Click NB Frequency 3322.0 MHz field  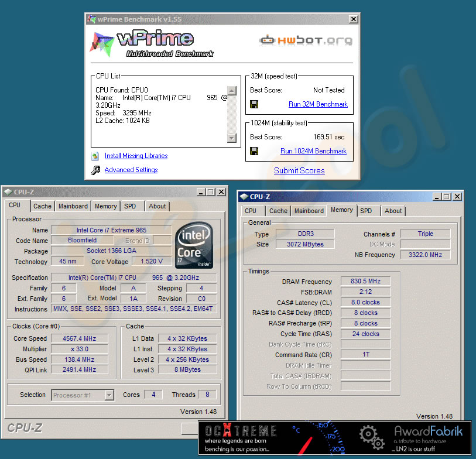coord(425,255)
